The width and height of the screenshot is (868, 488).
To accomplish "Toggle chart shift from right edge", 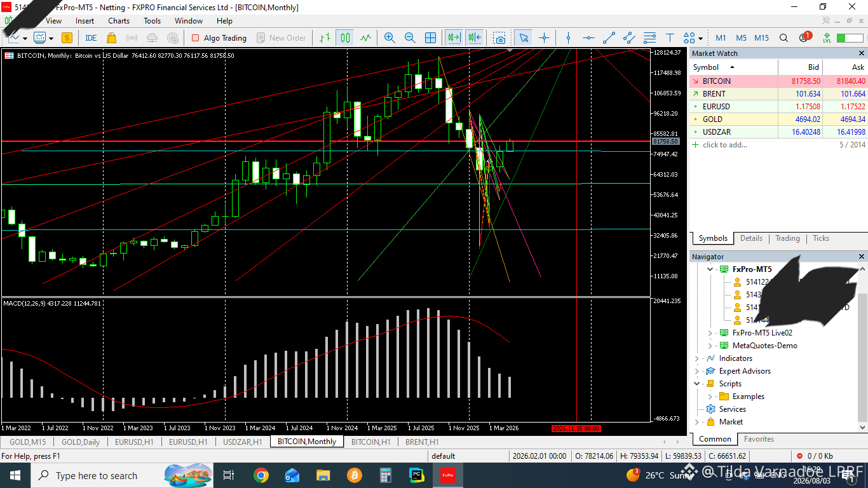I will [x=475, y=38].
